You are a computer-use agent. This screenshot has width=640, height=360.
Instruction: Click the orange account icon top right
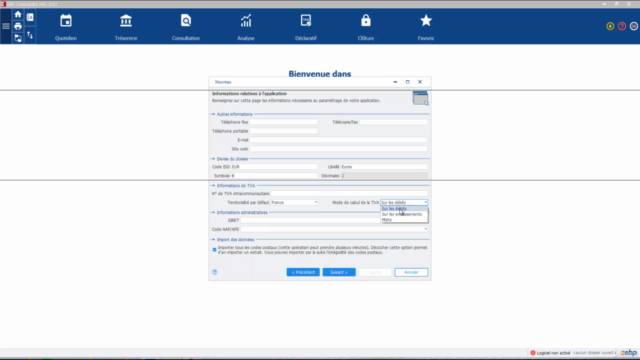tap(633, 26)
